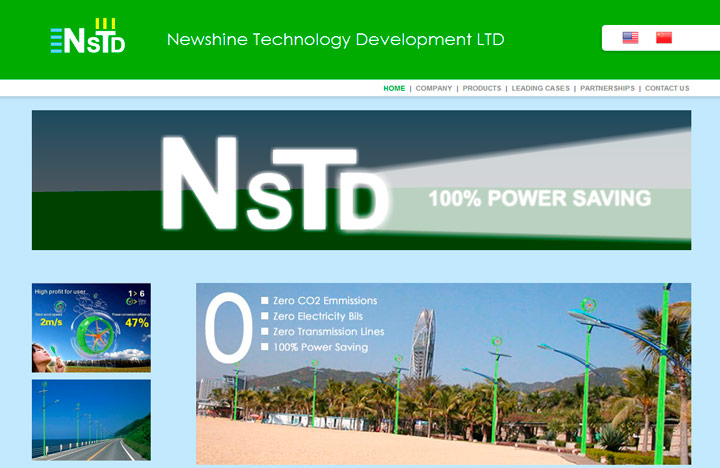This screenshot has width=720, height=468.
Task: Click the 100% Power Saving bullet text
Action: [x=321, y=347]
